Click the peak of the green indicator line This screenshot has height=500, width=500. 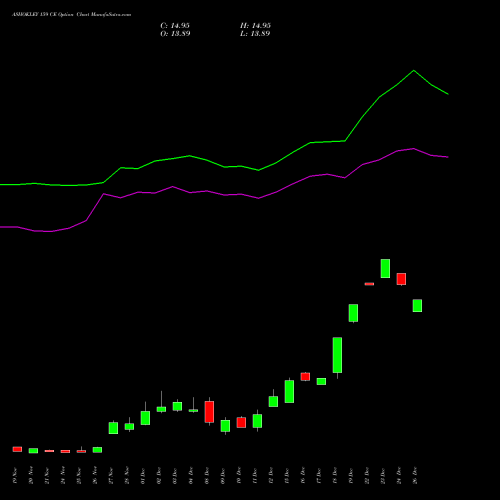point(414,70)
